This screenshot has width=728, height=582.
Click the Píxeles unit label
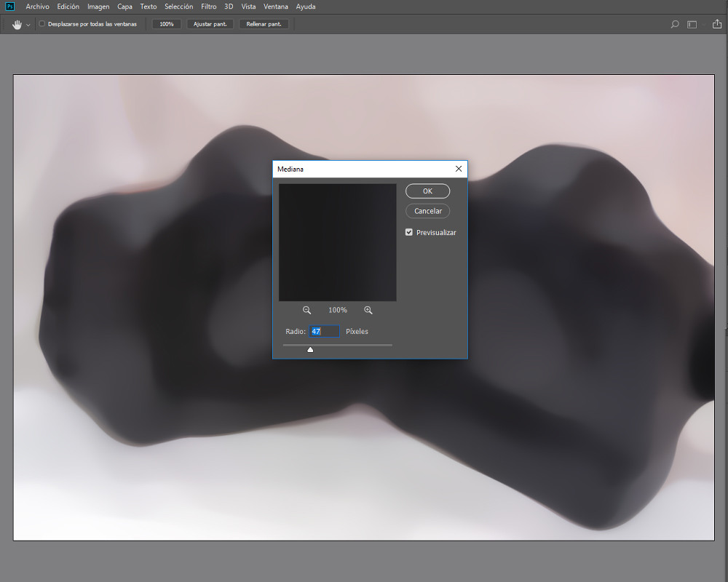pyautogui.click(x=357, y=332)
